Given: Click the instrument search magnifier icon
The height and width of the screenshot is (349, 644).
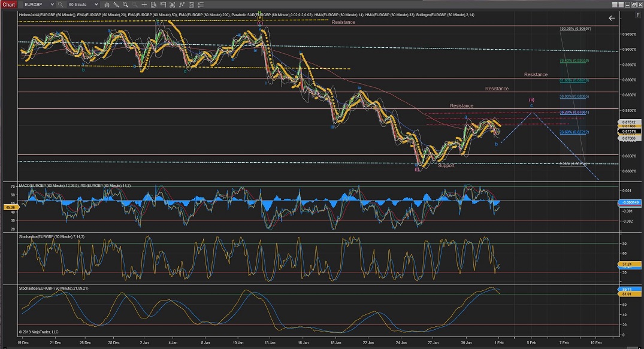Looking at the screenshot, I should [61, 4].
